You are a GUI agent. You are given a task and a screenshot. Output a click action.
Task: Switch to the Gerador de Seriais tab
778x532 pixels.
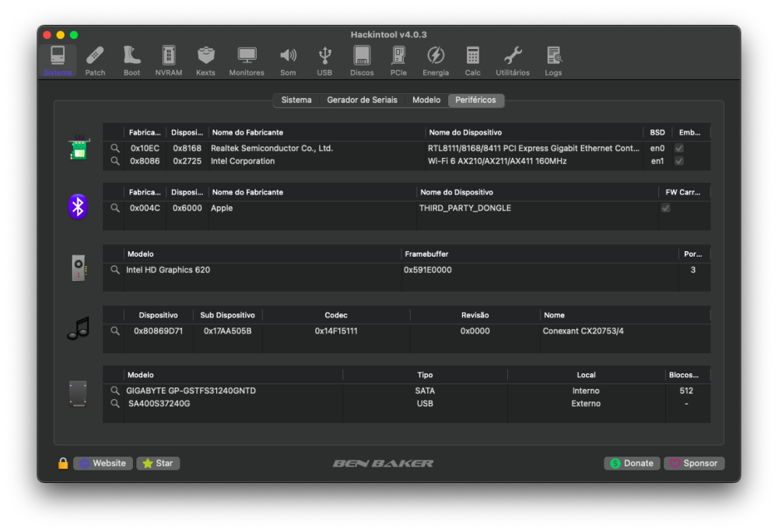point(363,100)
